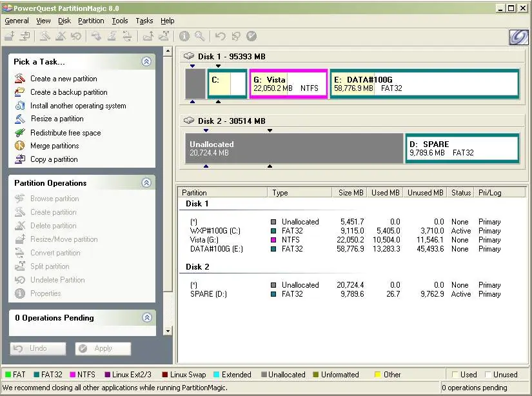This screenshot has width=532, height=396.
Task: Collapse the Partition Operations panel
Action: coord(146,183)
